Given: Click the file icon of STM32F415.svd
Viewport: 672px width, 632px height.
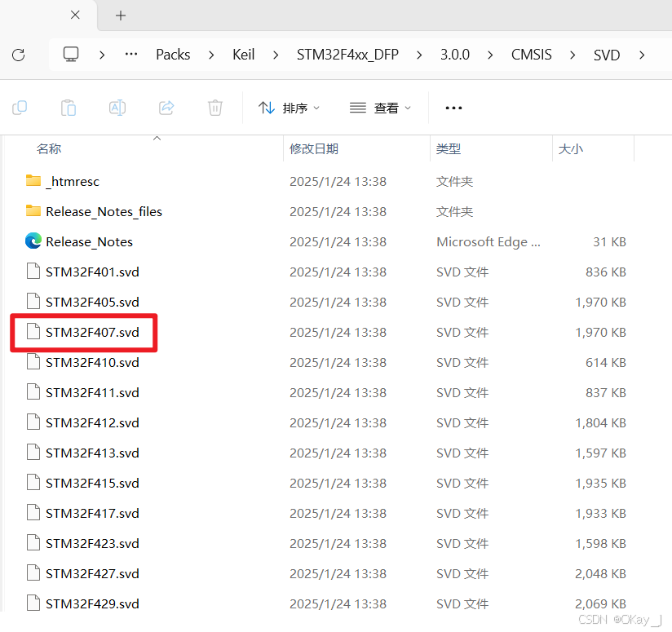Looking at the screenshot, I should click(33, 483).
